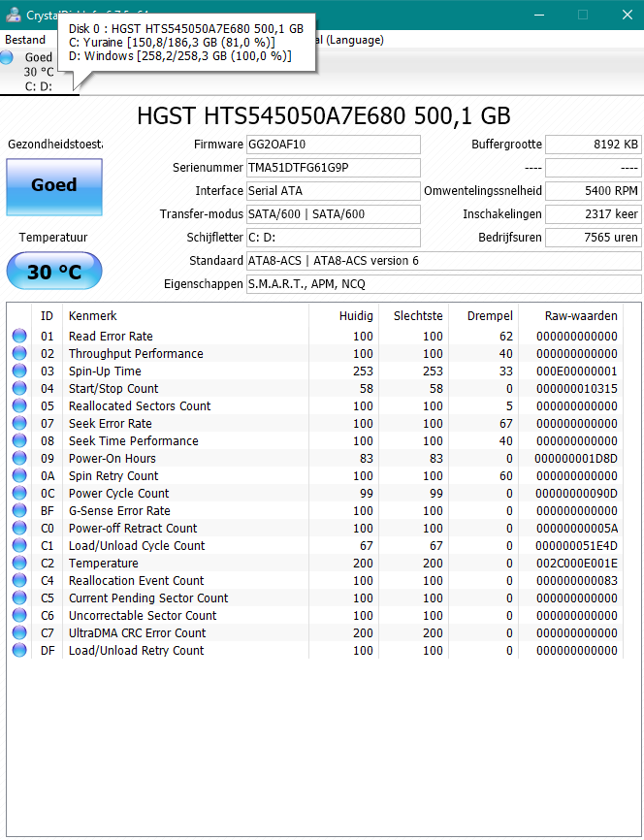Click the Standaard field ATA8-ACS
This screenshot has width=644, height=840.
click(443, 261)
